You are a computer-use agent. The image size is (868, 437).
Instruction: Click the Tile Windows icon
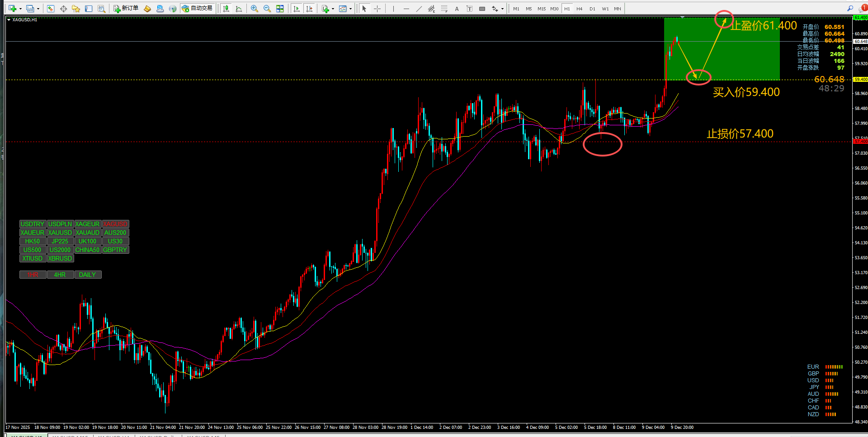(280, 9)
